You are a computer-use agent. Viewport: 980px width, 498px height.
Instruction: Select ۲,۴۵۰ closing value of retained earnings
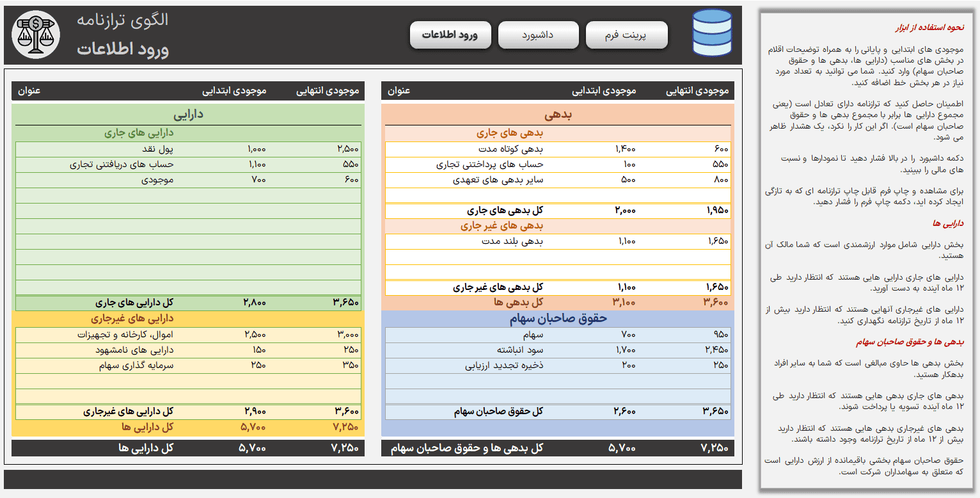click(x=717, y=350)
